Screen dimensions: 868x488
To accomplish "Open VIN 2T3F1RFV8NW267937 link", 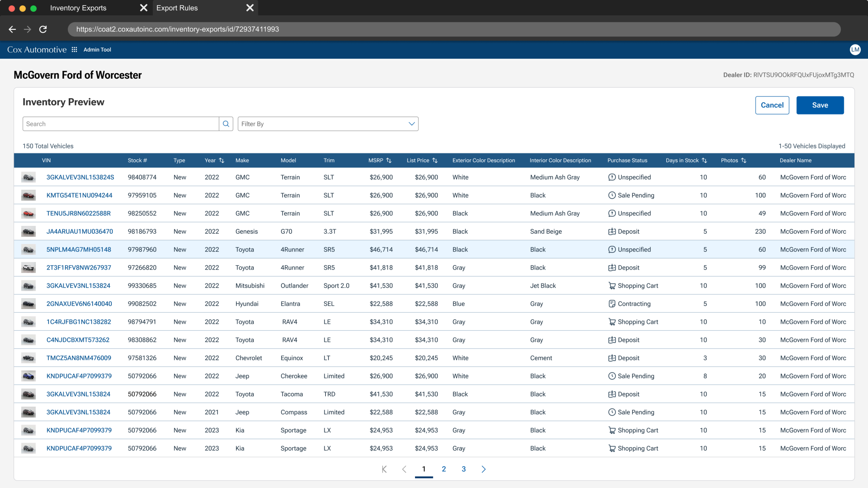I will tap(79, 267).
